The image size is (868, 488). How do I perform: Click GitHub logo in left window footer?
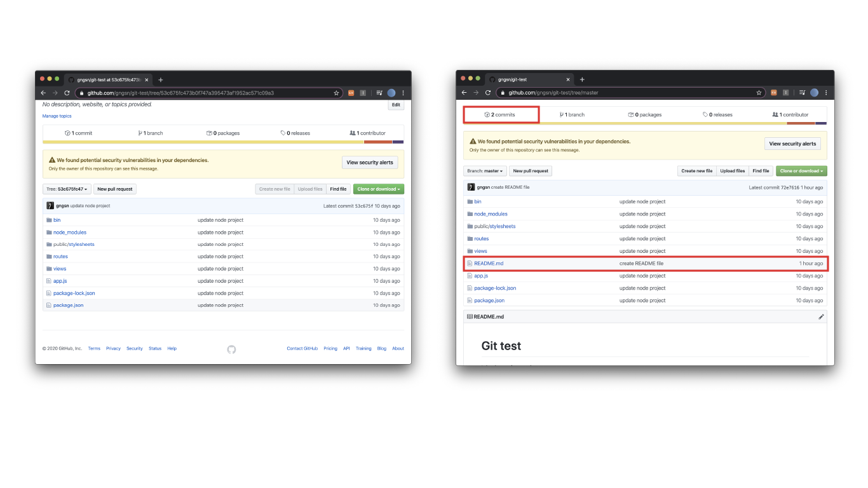(231, 349)
